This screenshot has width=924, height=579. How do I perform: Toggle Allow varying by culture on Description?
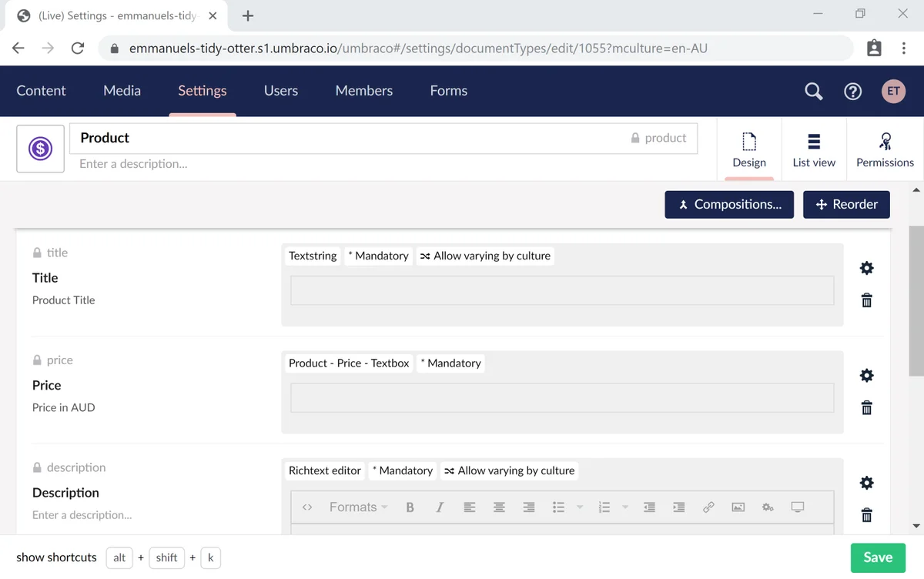(509, 470)
